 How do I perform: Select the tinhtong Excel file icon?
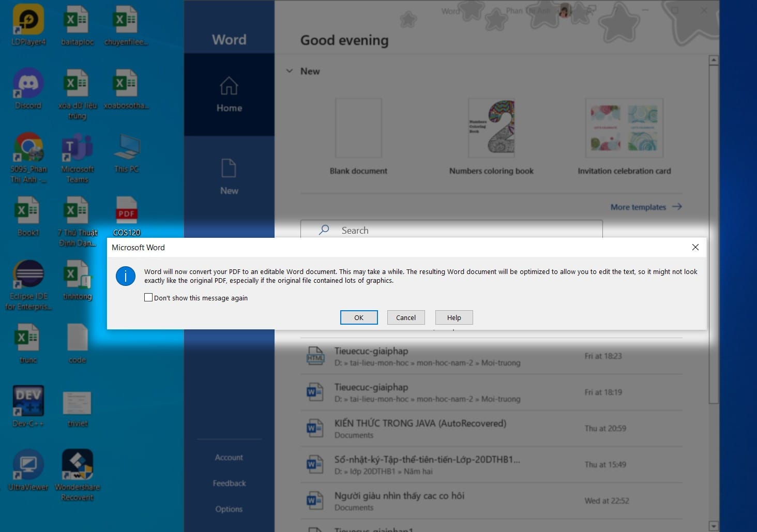tap(77, 280)
